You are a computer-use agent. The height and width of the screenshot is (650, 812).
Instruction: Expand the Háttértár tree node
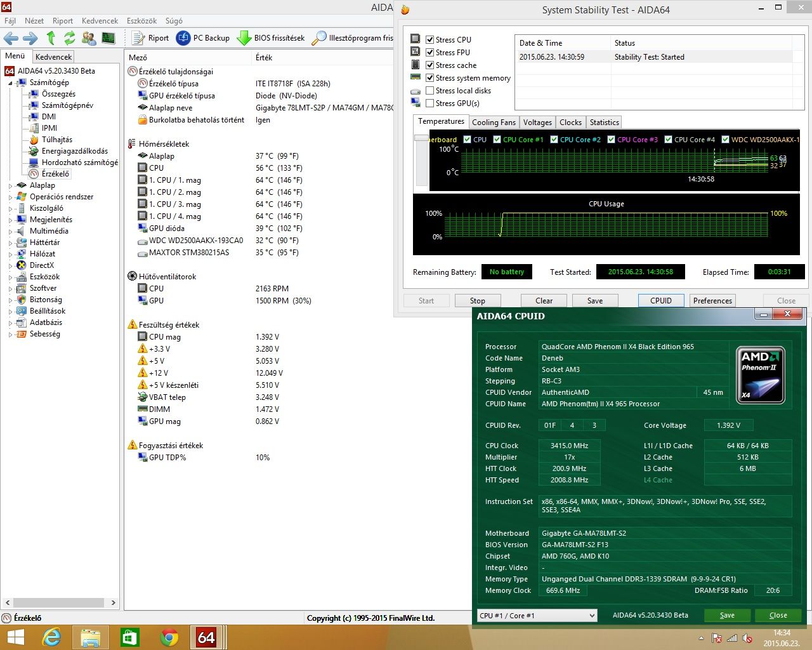pyautogui.click(x=11, y=242)
